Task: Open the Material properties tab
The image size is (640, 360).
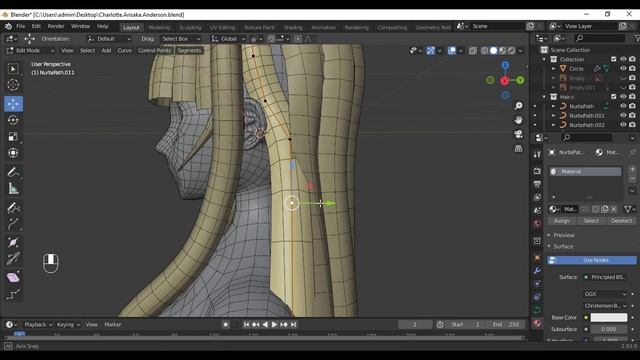Action: (x=537, y=323)
